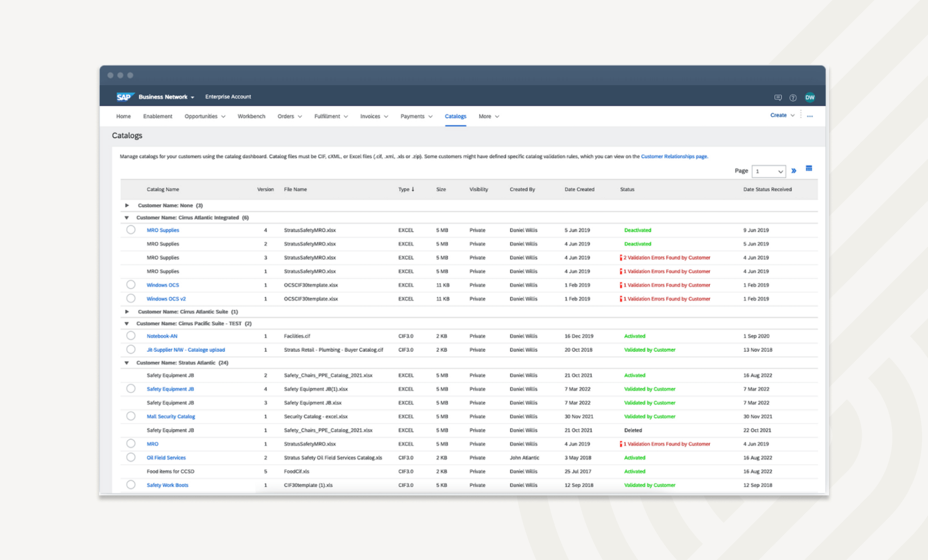Screen dimensions: 928x560
Task: Go to the Enablement tab
Action: 158,116
